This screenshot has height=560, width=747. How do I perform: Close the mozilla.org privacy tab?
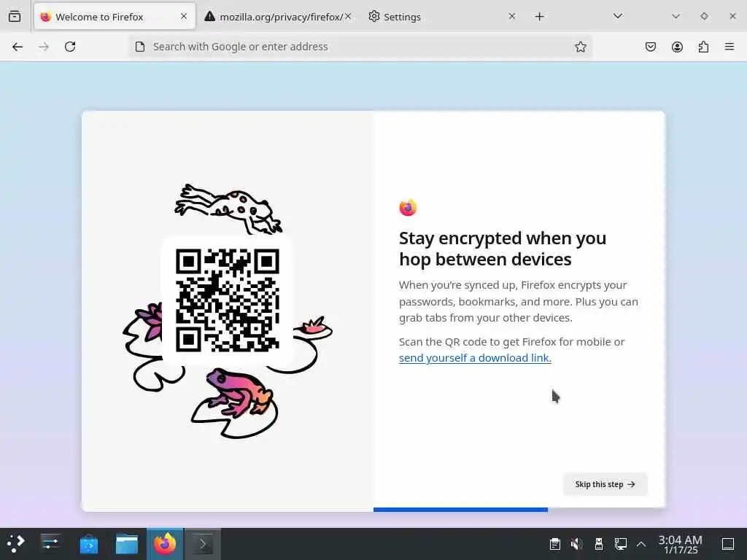(x=348, y=16)
